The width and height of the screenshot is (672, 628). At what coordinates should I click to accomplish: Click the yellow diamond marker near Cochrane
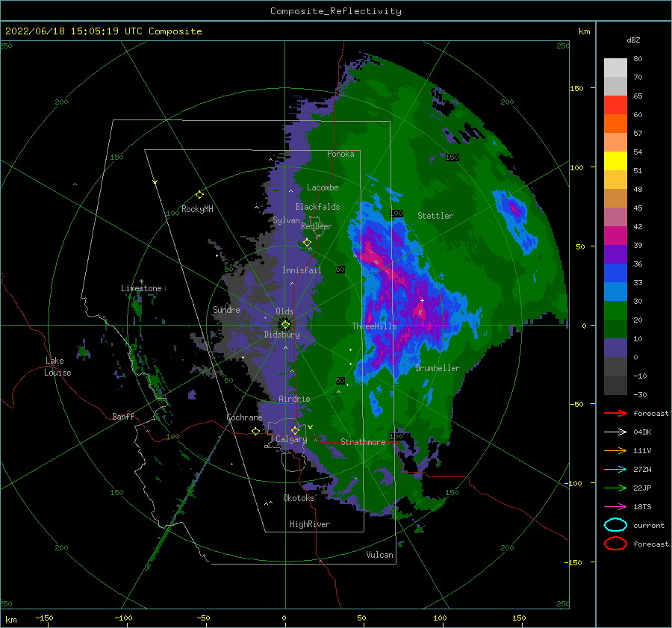click(255, 431)
